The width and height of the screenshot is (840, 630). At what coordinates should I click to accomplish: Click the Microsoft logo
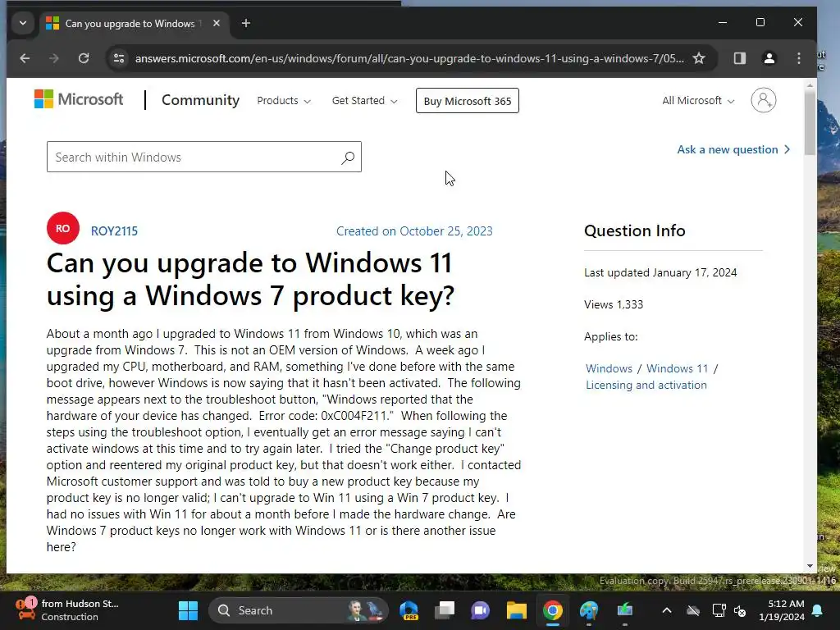(x=79, y=99)
